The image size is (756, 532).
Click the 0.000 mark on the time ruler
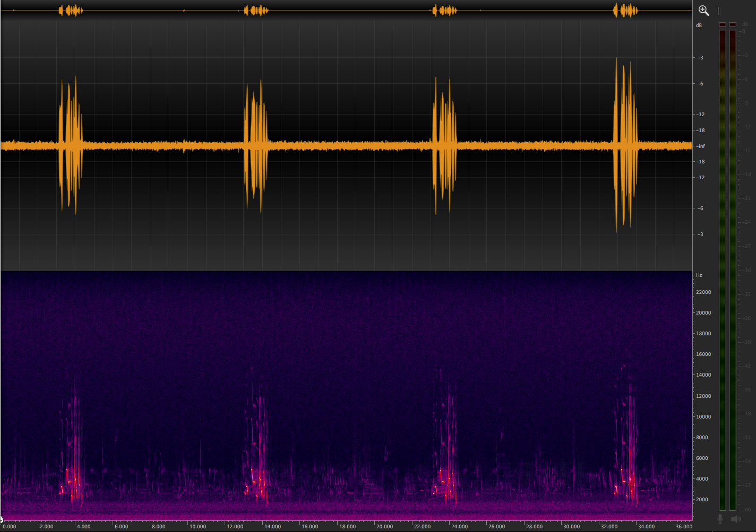coord(9,527)
